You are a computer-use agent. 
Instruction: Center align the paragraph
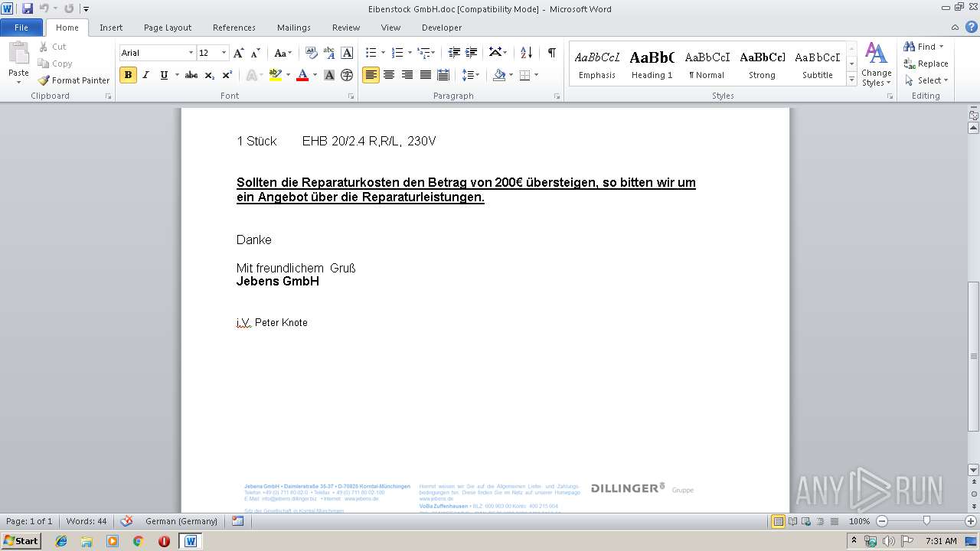point(389,75)
